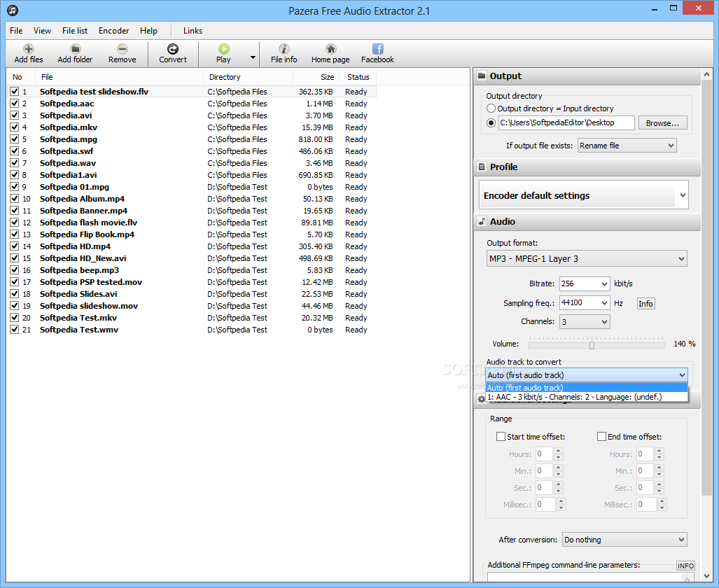Click the Additional FFmpeg parameters input field
The image size is (719, 588).
[590, 577]
